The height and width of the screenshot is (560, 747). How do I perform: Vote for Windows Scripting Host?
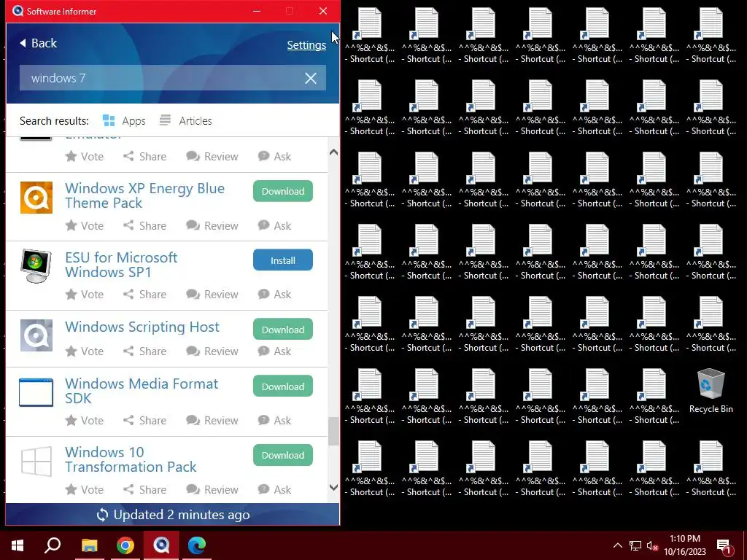click(x=85, y=351)
